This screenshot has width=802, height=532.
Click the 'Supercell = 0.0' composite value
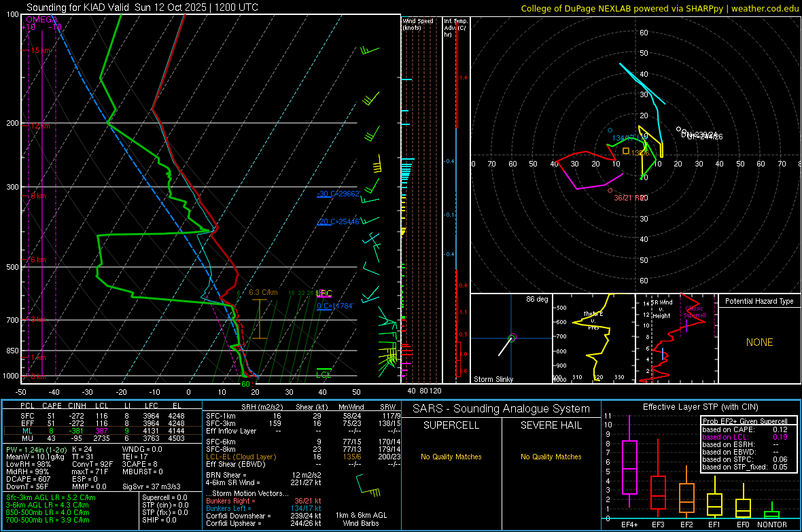click(164, 497)
